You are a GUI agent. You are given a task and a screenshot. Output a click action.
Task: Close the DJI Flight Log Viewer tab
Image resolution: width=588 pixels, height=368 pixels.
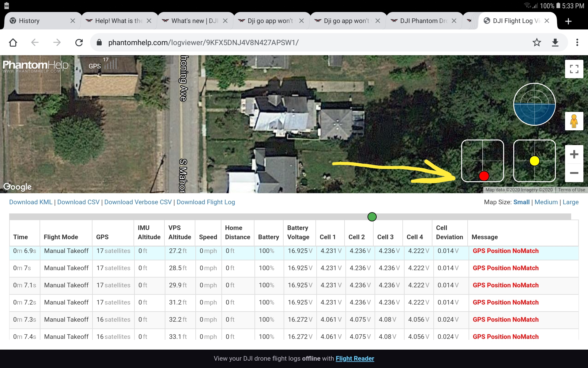point(547,21)
